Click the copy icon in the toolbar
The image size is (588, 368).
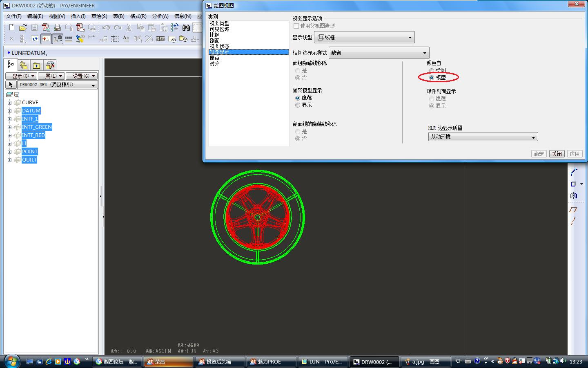[140, 27]
